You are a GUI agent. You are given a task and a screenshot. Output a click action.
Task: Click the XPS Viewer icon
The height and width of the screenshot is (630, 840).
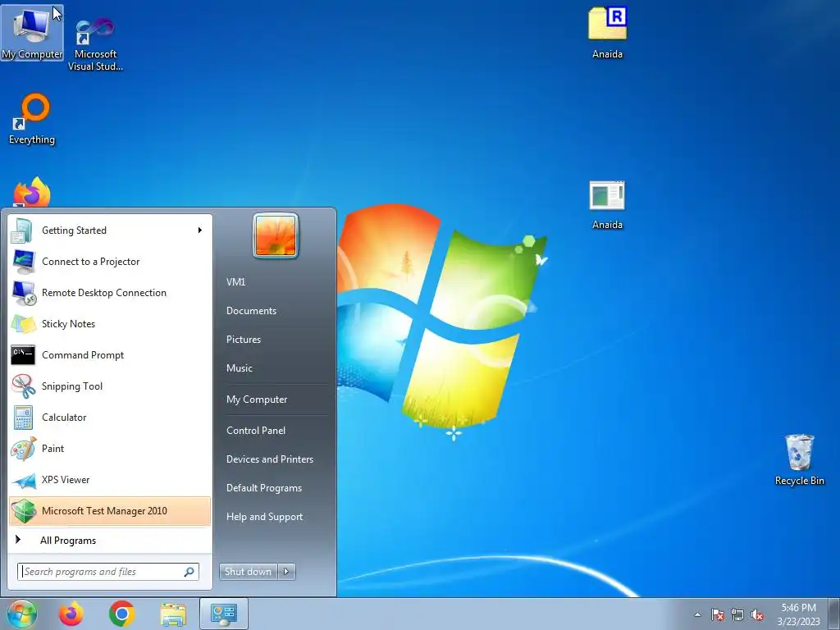point(23,480)
